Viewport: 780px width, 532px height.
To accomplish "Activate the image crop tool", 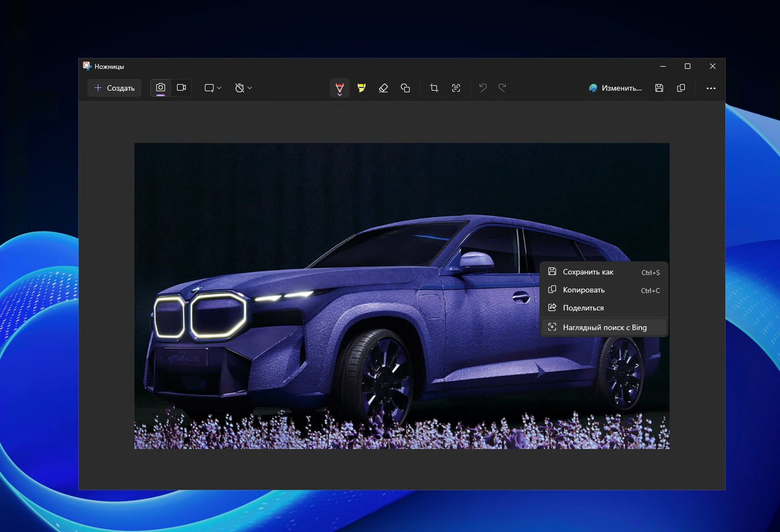I will click(x=434, y=88).
